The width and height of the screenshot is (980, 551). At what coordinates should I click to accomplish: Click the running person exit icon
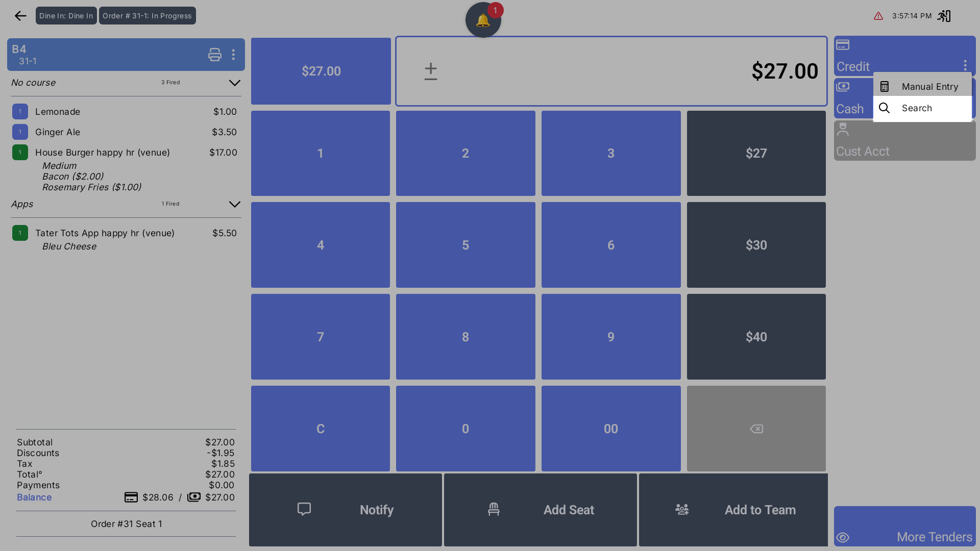pos(944,16)
